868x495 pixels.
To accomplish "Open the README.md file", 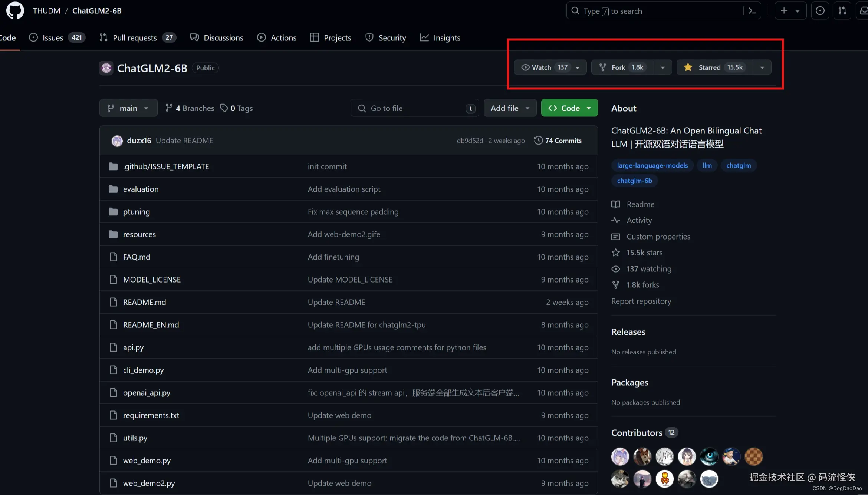I will pyautogui.click(x=144, y=302).
